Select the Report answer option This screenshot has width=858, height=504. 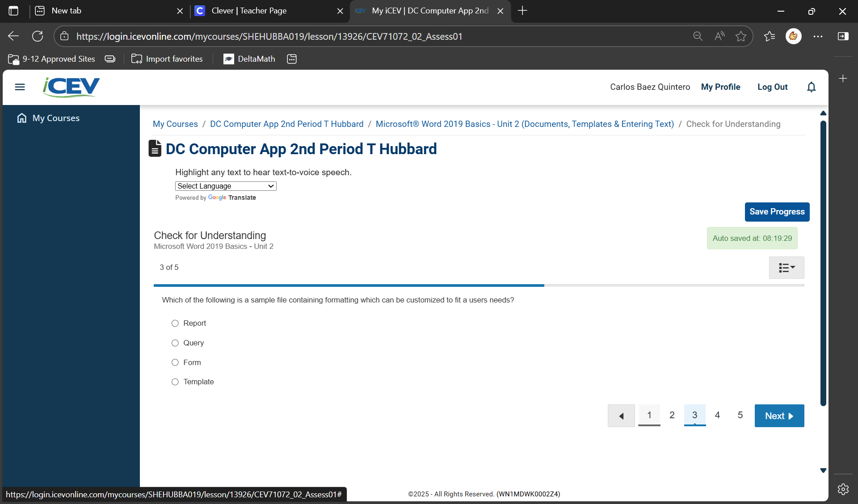[x=175, y=323]
